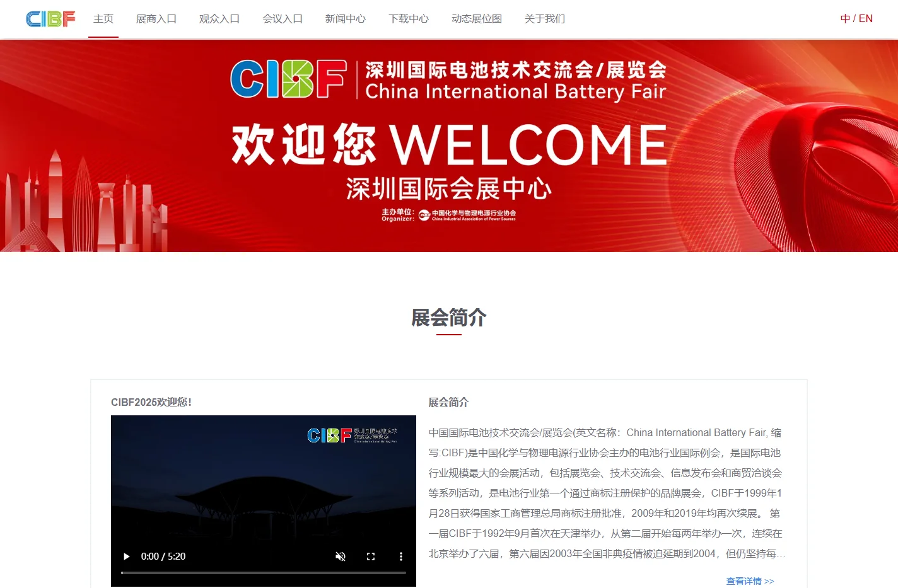
Task: Go to 观众入口 in the navigation
Action: [x=219, y=19]
